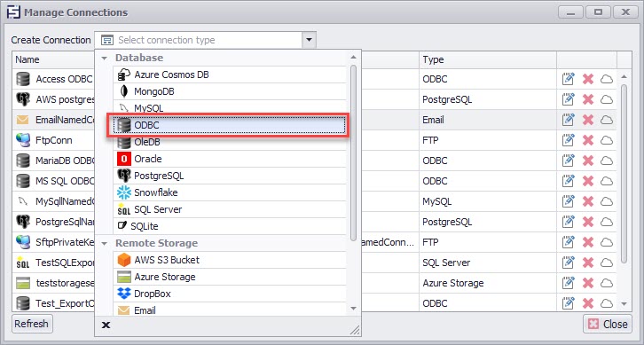This screenshot has height=345, width=644.
Task: Pick AWS S3 Bucket connection type
Action: click(x=230, y=260)
